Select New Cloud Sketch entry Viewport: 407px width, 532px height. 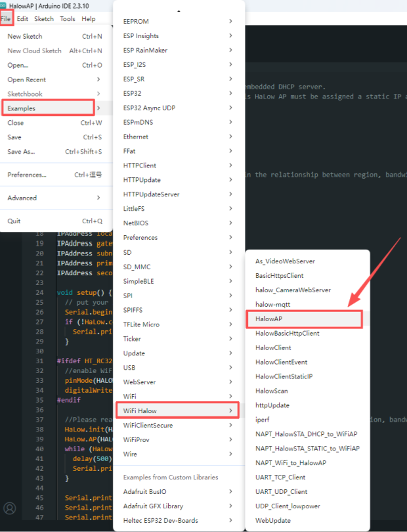point(56,51)
